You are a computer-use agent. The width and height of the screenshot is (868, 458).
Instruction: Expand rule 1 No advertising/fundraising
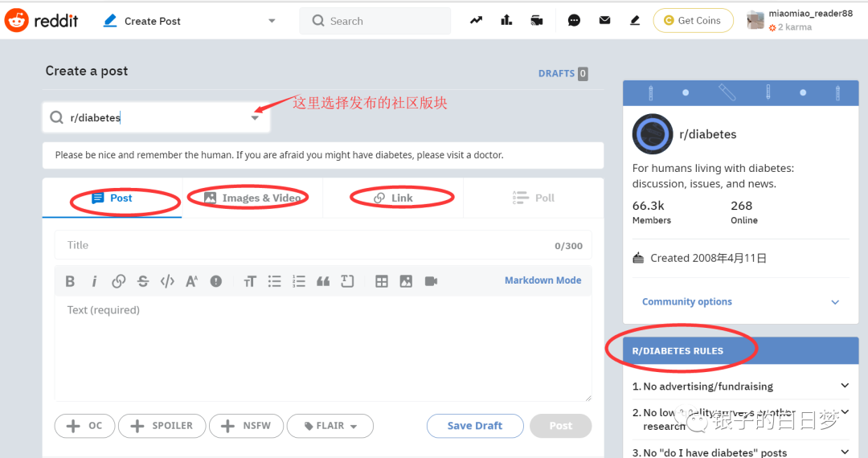tap(741, 386)
